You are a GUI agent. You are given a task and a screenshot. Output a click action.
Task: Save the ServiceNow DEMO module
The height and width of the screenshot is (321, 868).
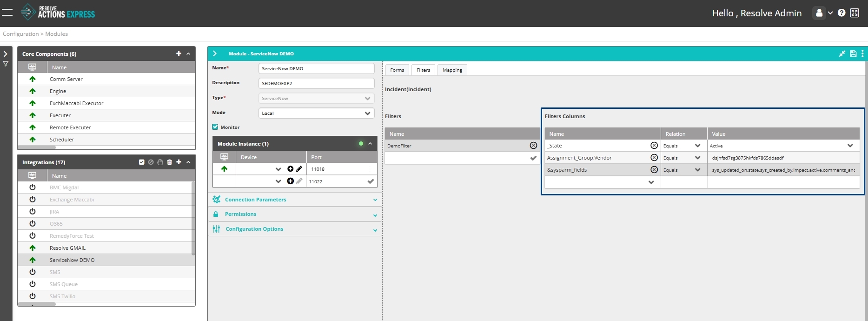tap(853, 53)
